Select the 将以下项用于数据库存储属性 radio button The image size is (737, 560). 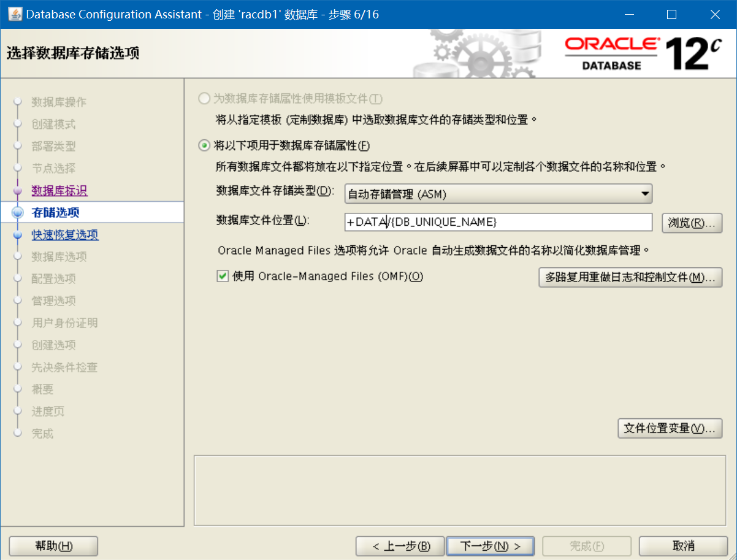click(204, 145)
